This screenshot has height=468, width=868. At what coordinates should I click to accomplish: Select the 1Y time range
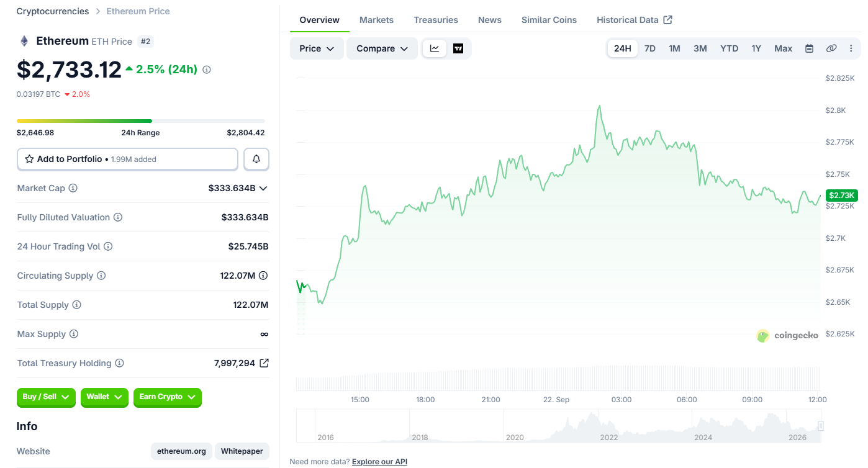tap(756, 48)
